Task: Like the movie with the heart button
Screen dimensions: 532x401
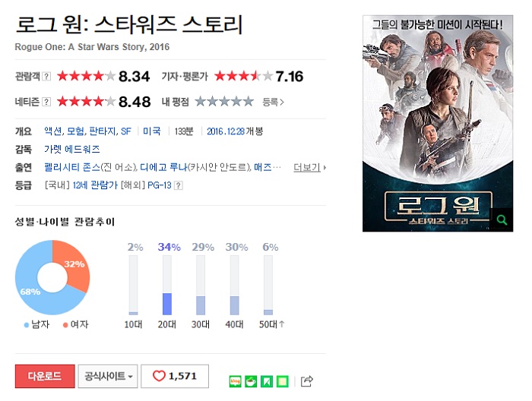Action: [175, 376]
